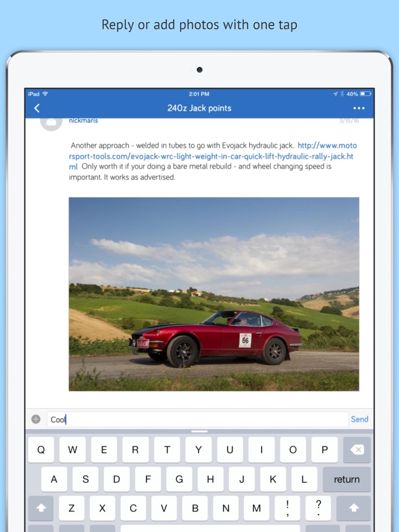Tap the location arrow status icon
Screen dimensions: 399x532
point(336,93)
